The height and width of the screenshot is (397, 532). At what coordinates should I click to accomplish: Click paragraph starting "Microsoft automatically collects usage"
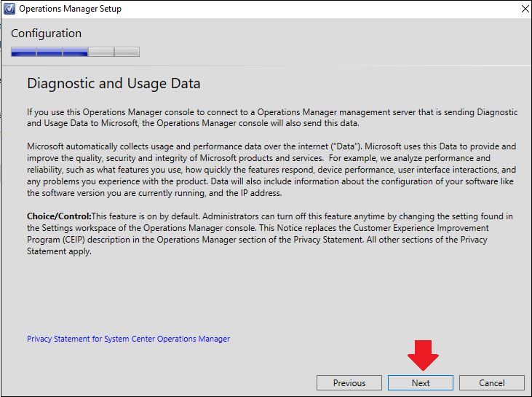tap(271, 170)
